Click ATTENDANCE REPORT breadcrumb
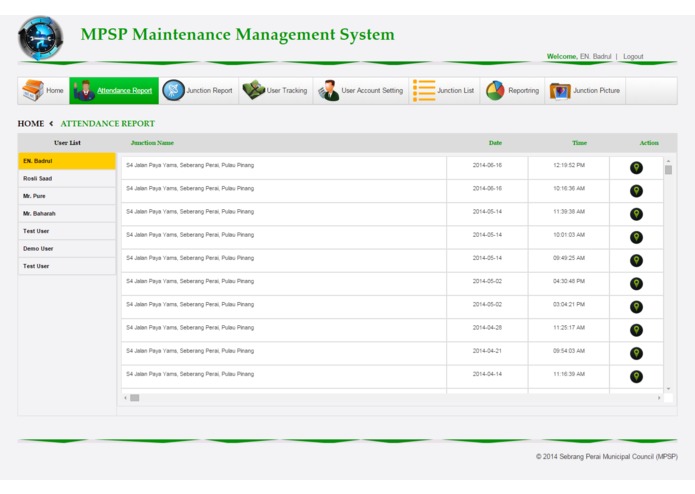This screenshot has width=695, height=494. click(x=108, y=124)
